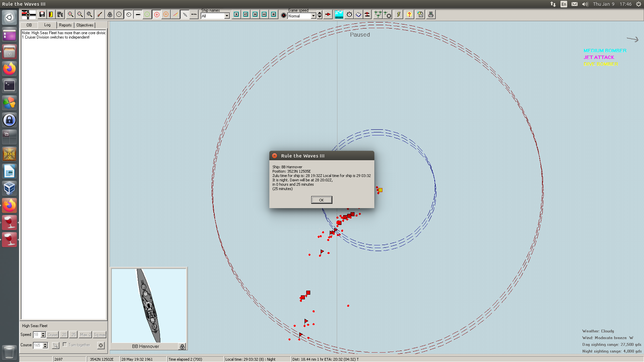
Task: Click the red arrow toolbar icon
Action: (328, 14)
